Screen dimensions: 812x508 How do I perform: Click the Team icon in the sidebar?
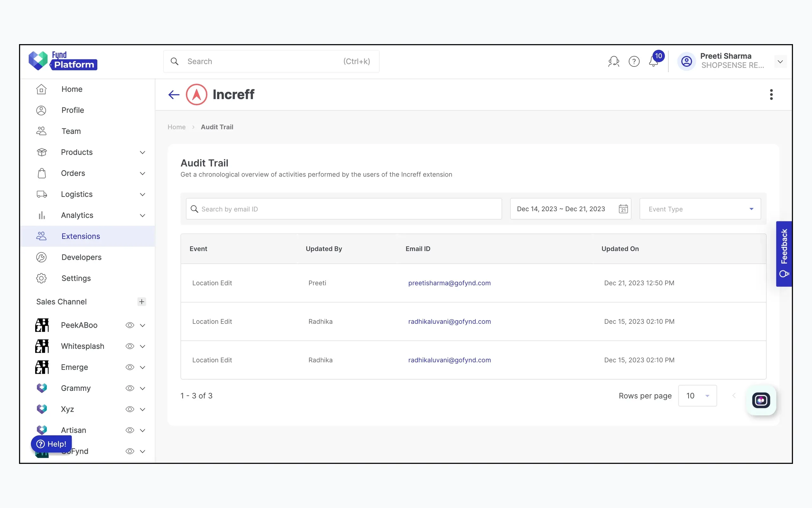pos(41,131)
